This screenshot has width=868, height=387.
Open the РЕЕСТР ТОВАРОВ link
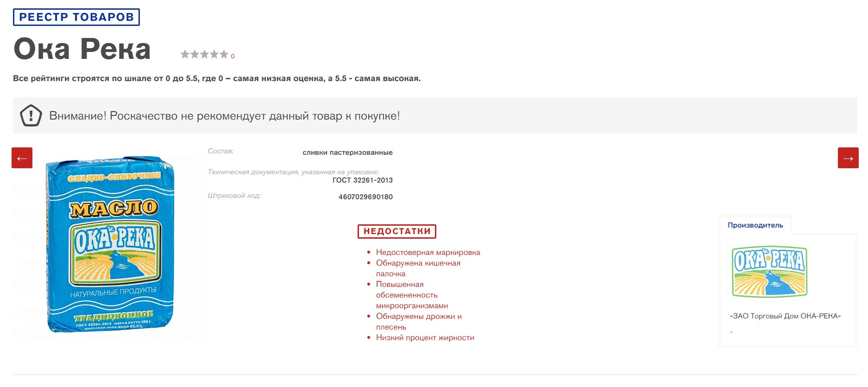coord(76,17)
